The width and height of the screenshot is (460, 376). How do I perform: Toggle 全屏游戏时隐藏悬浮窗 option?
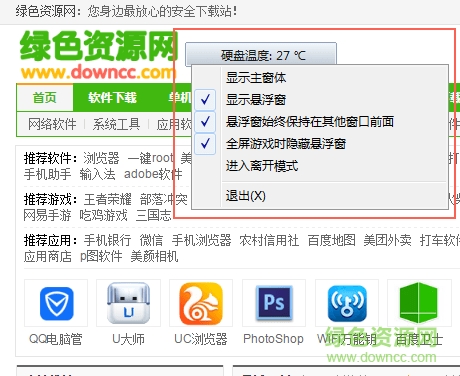pos(285,144)
